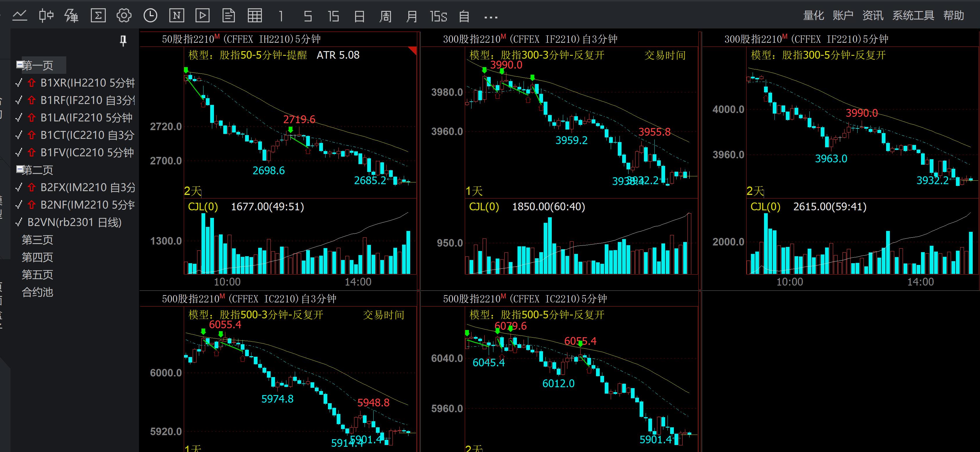Collapse the 第一页 tree group

point(19,64)
